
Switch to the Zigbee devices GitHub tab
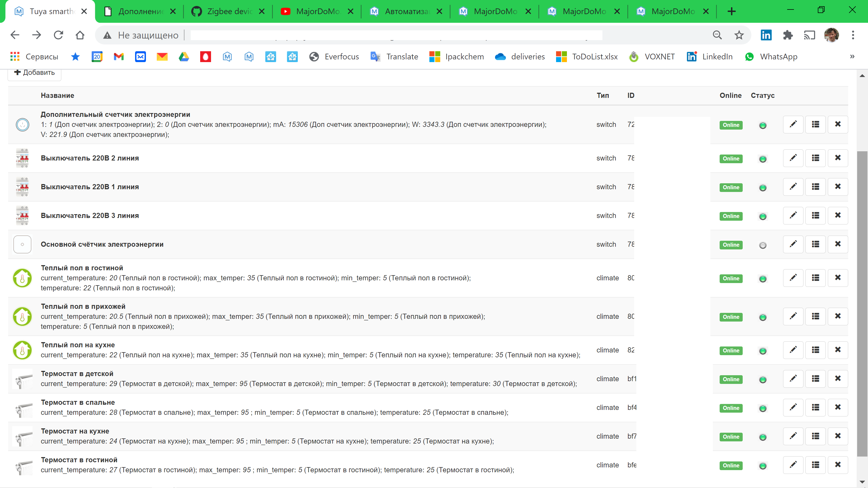click(224, 11)
